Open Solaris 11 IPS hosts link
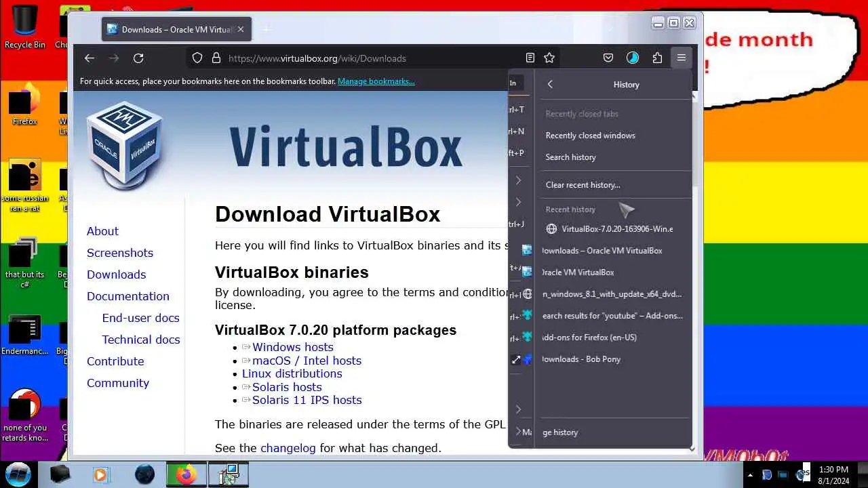The image size is (868, 488). (307, 400)
